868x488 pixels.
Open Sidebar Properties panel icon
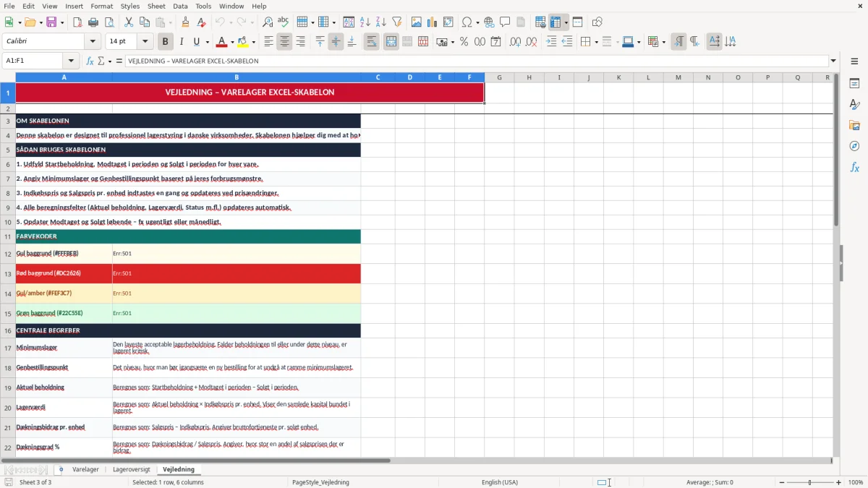pyautogui.click(x=854, y=84)
